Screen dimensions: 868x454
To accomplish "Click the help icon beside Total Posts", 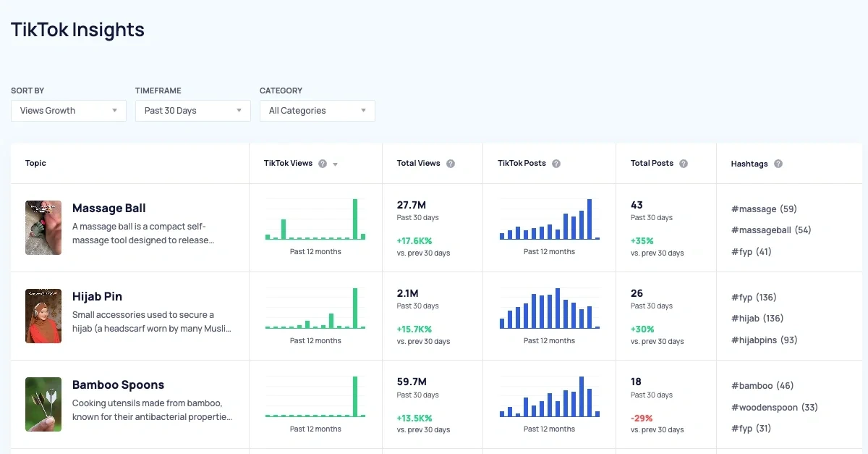I will (x=684, y=164).
